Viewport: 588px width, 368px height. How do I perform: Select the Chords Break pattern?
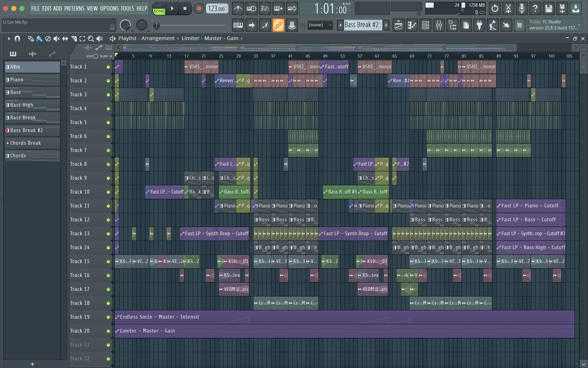[32, 143]
